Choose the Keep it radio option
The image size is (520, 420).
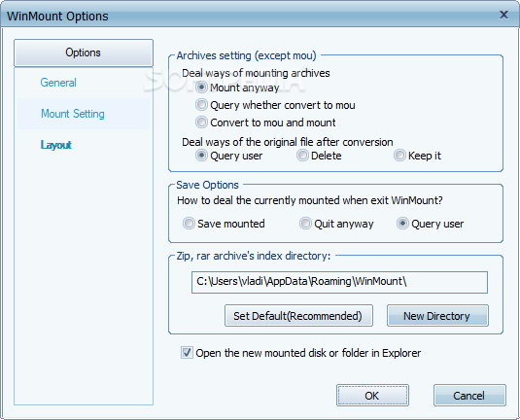(x=399, y=156)
